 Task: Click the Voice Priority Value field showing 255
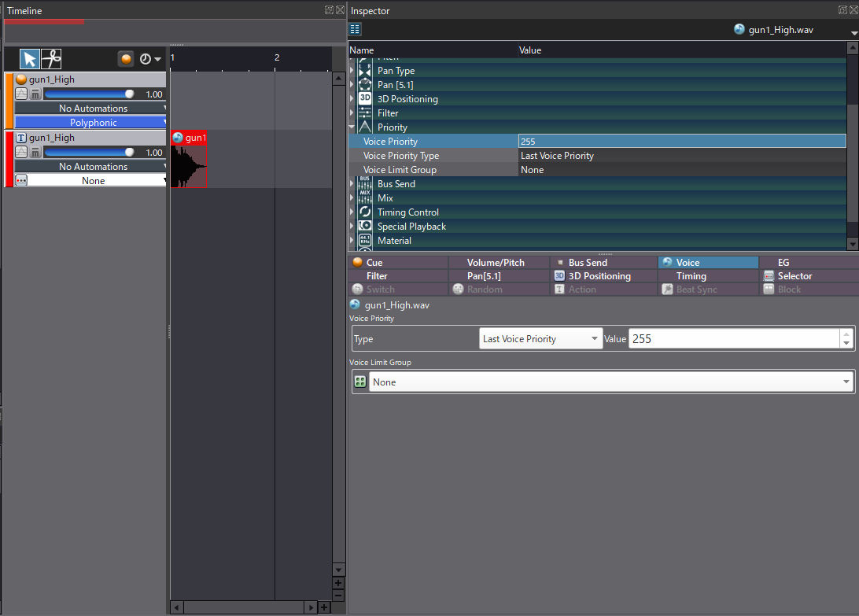(x=734, y=339)
